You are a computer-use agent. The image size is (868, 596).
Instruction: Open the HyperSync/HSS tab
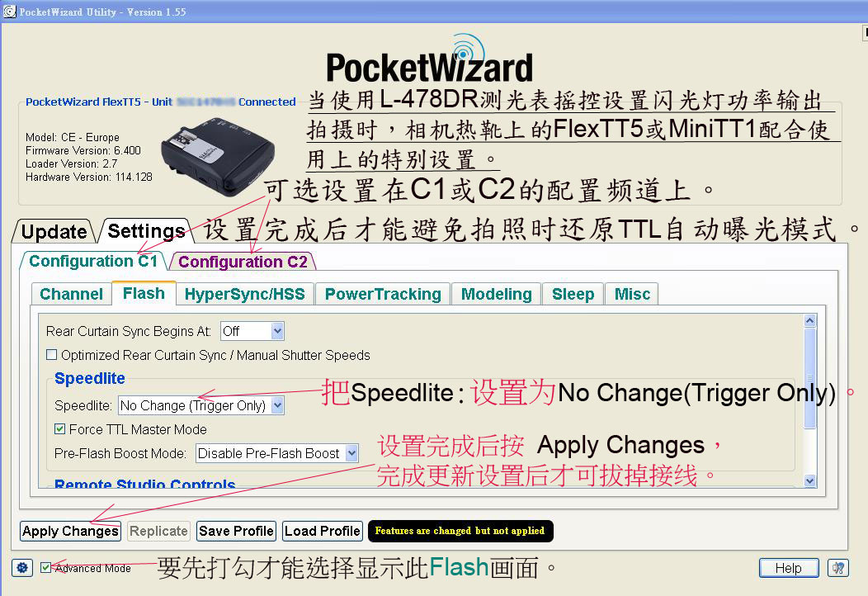click(x=245, y=294)
